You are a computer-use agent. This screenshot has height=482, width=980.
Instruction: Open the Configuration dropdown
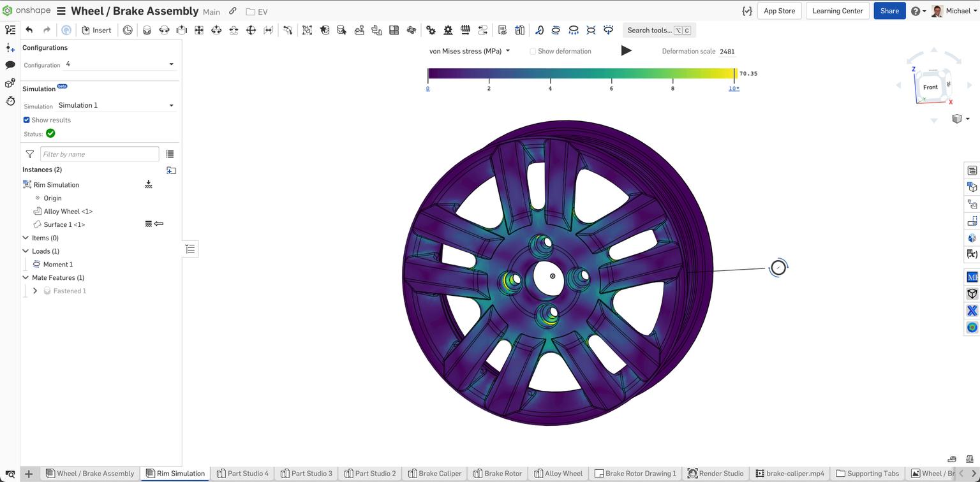171,64
